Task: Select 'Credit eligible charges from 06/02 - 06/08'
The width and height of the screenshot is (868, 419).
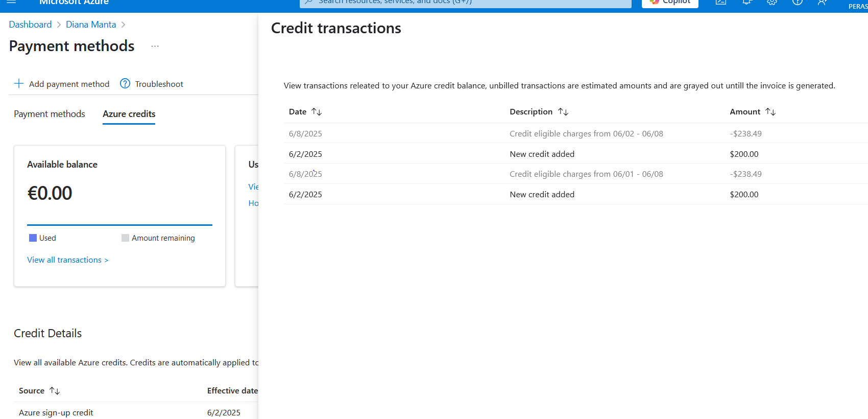Action: tap(586, 134)
